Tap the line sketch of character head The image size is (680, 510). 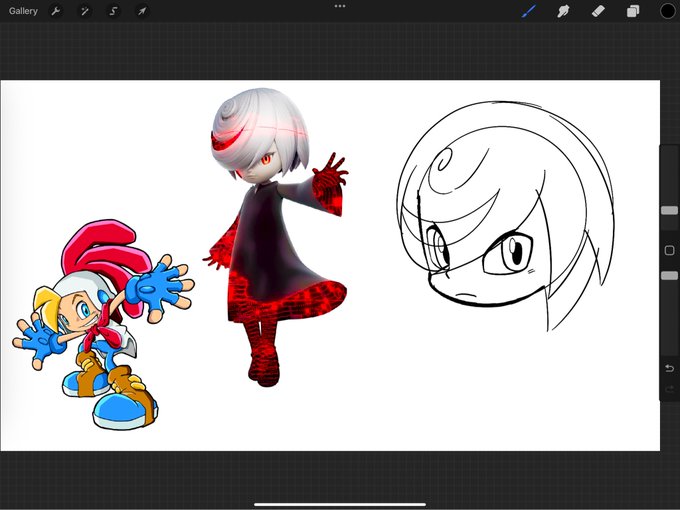(505, 216)
